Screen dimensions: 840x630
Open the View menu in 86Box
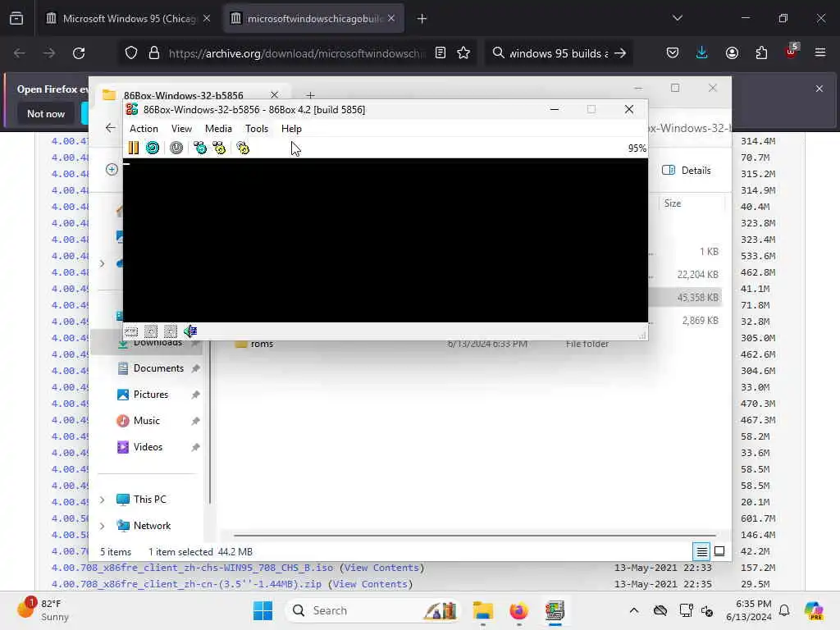pos(181,129)
